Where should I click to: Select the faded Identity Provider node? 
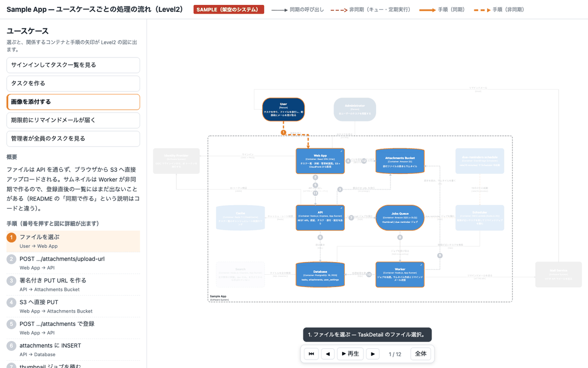176,161
